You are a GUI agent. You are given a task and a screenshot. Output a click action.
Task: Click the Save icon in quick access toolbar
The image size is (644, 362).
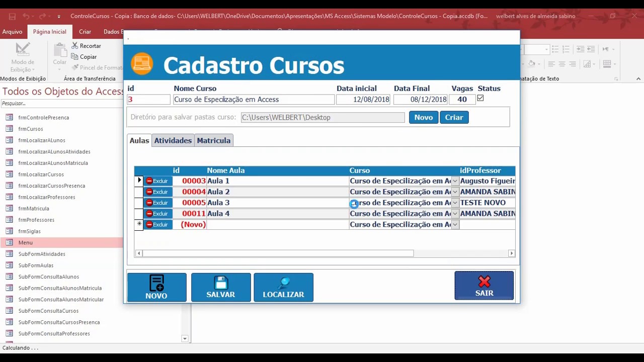click(13, 16)
